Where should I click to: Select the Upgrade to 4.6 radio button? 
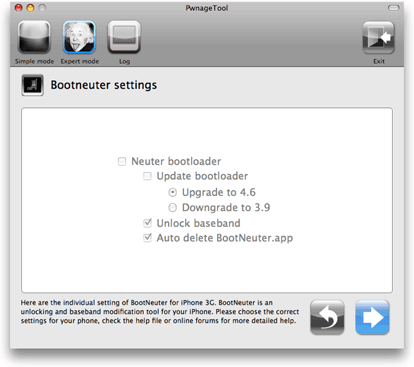tap(173, 192)
